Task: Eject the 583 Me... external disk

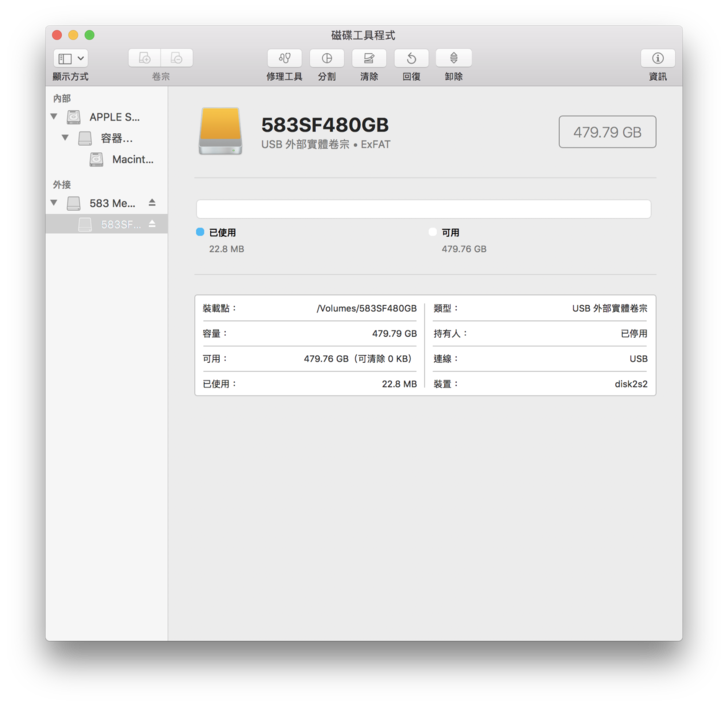Action: 152,203
